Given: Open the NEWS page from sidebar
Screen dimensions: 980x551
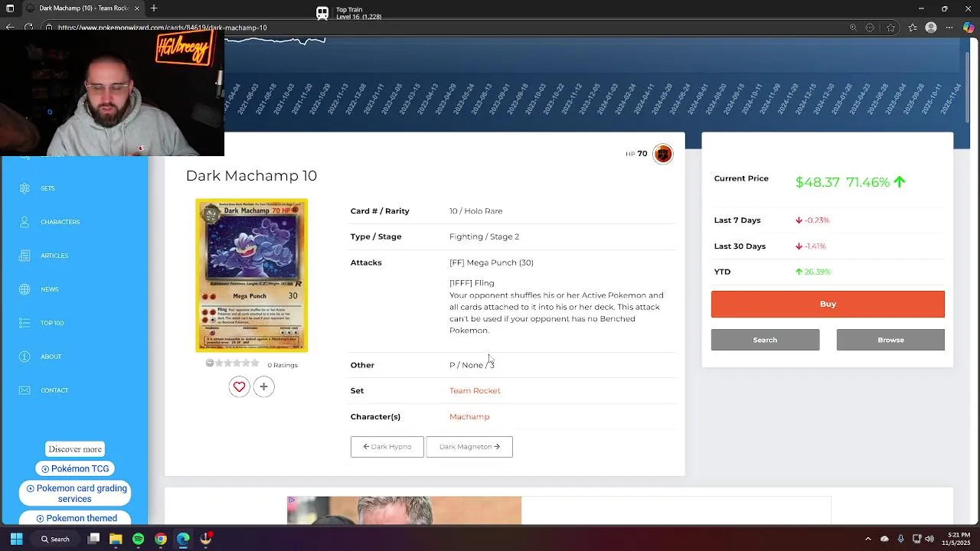Looking at the screenshot, I should point(50,289).
